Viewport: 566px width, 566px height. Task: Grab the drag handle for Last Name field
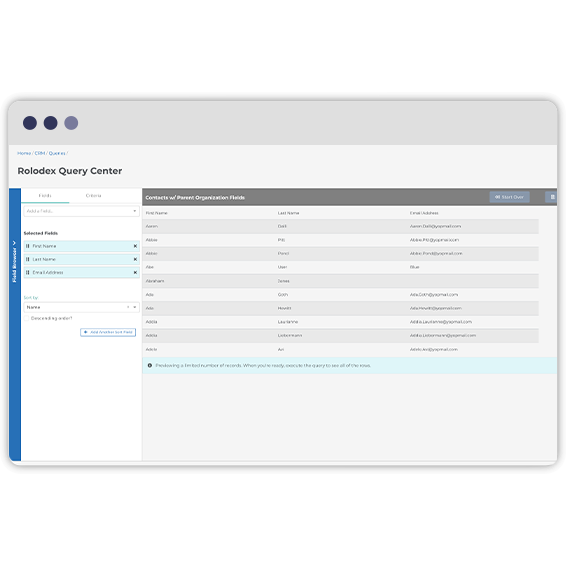27,259
